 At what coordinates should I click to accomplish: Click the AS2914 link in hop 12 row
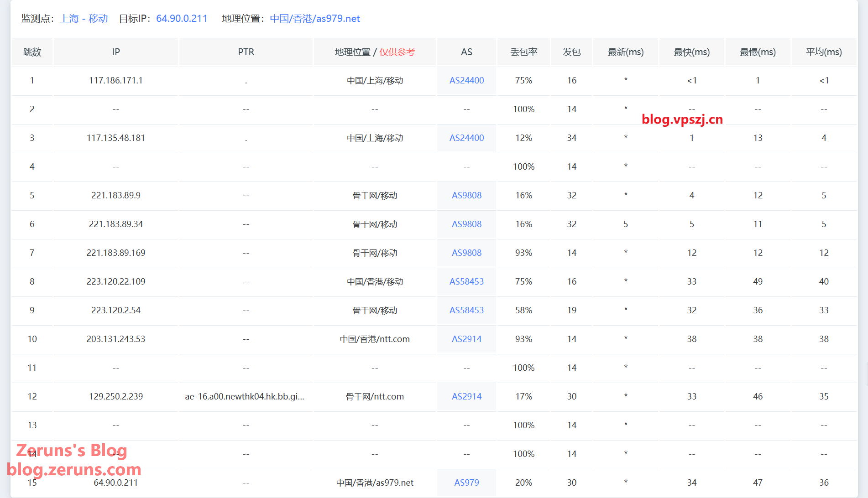coord(466,397)
